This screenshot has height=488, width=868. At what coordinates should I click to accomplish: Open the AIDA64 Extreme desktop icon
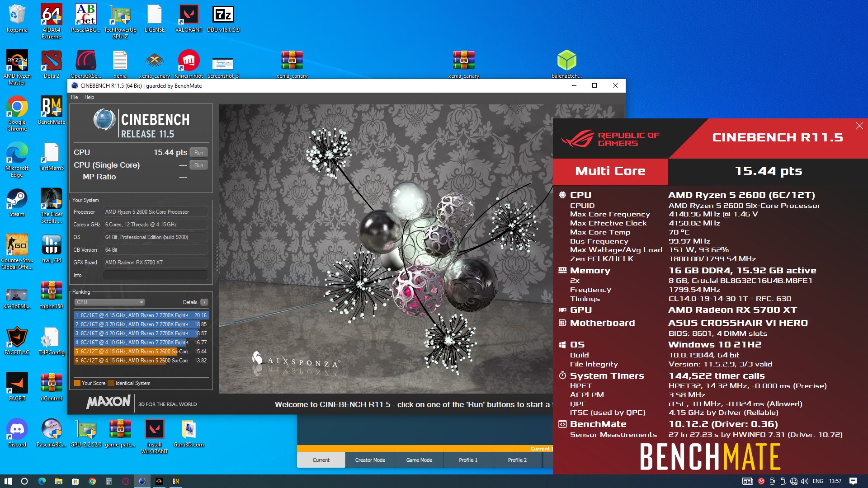(51, 20)
